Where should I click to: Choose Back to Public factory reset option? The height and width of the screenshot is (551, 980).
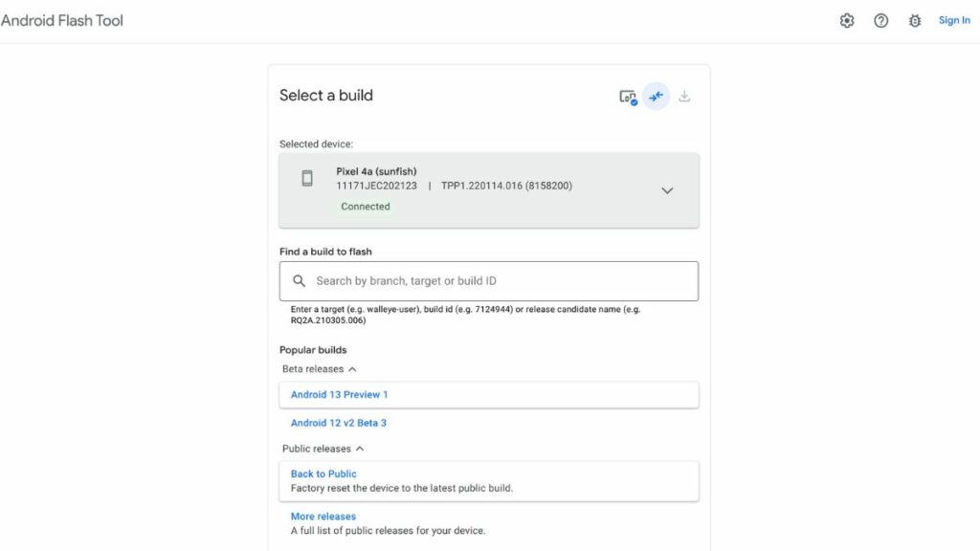coord(323,474)
